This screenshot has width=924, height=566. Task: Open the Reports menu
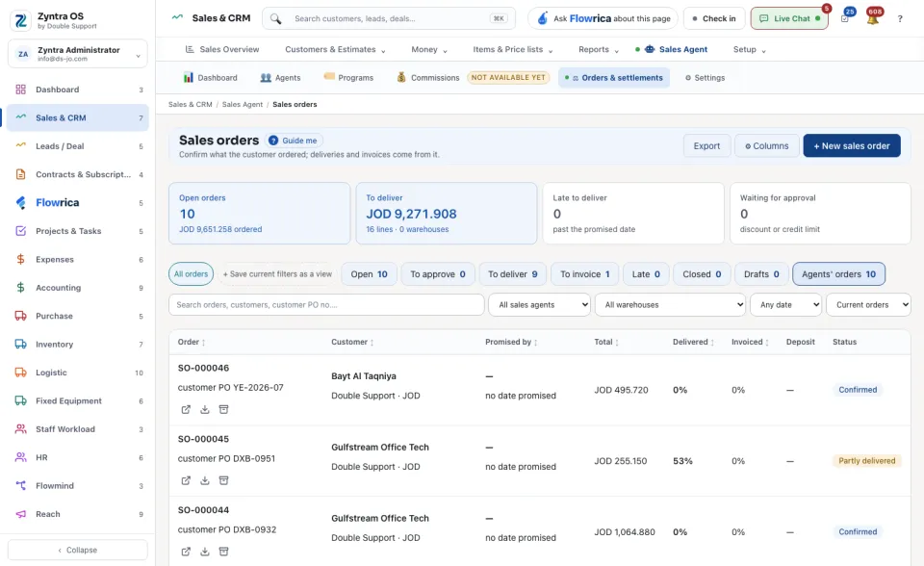coord(598,49)
